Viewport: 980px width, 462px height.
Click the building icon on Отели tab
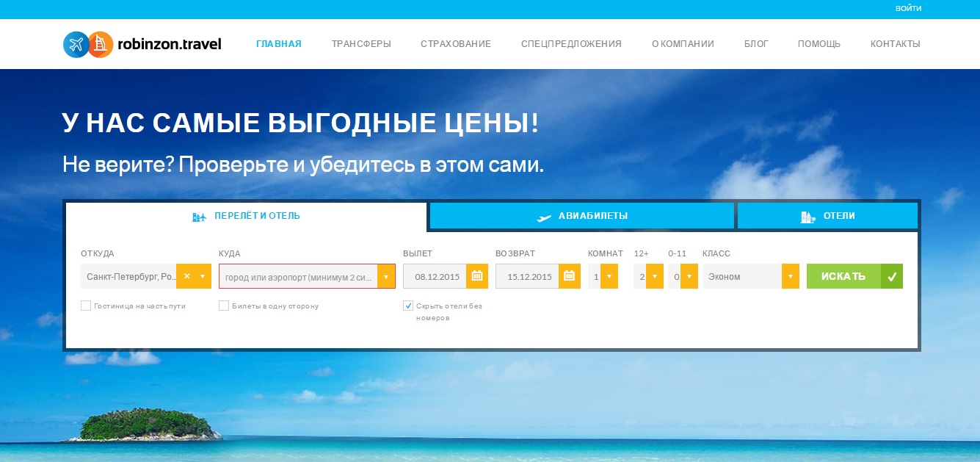807,217
